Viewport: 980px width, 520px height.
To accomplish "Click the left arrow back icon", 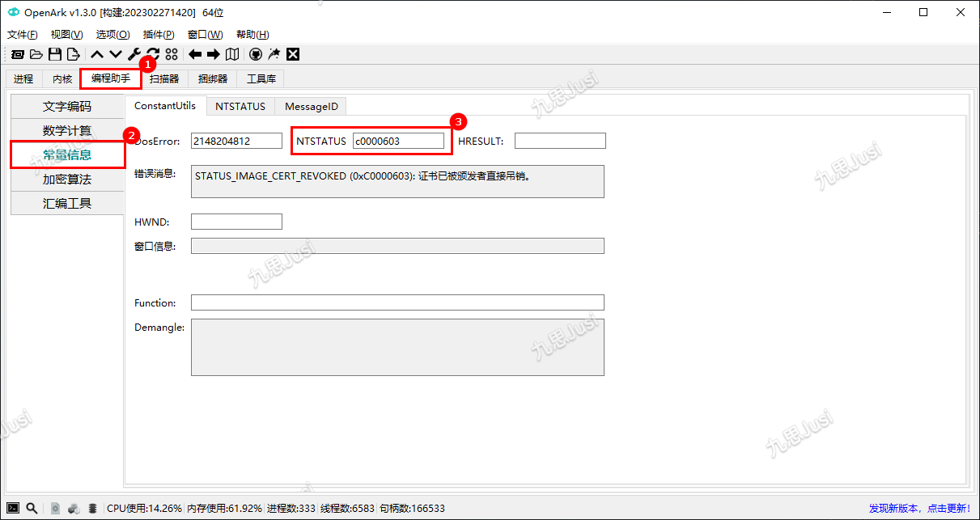I will point(195,54).
